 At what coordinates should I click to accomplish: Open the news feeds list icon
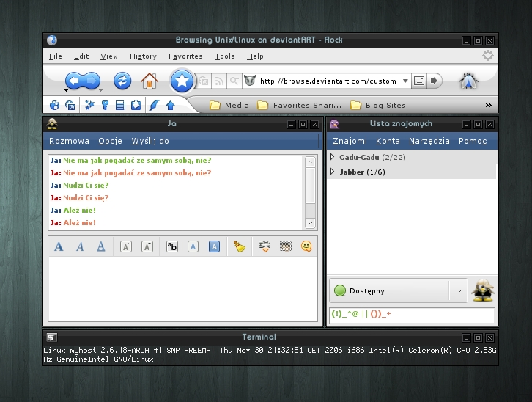(120, 105)
